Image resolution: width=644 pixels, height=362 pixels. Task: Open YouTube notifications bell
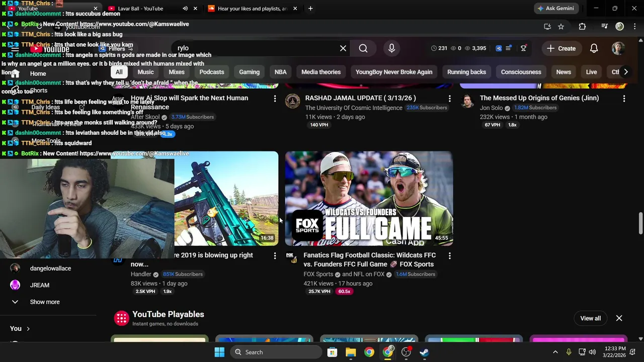point(594,48)
